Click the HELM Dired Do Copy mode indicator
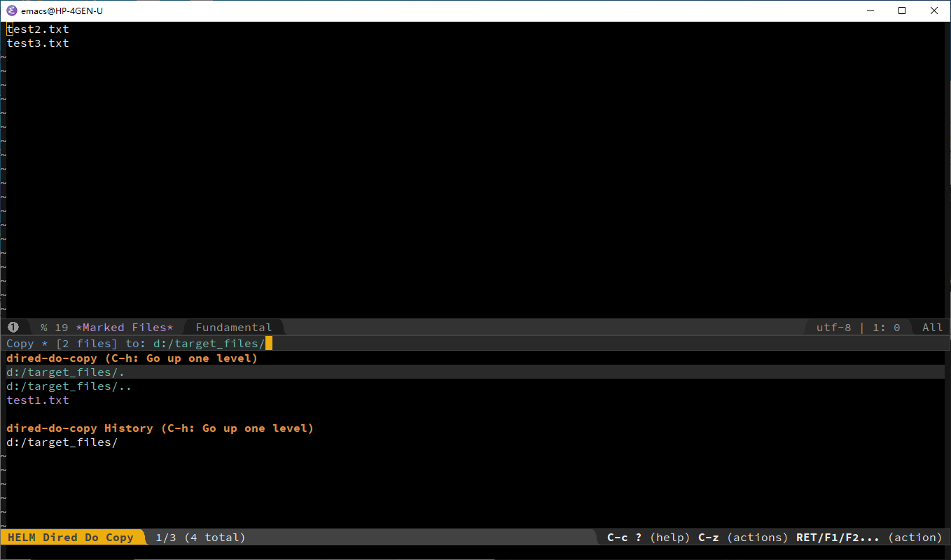Screen dimensions: 951x560 [70, 537]
